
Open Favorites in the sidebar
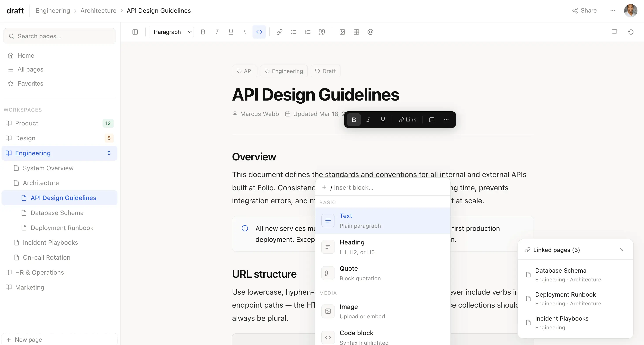[60, 83]
